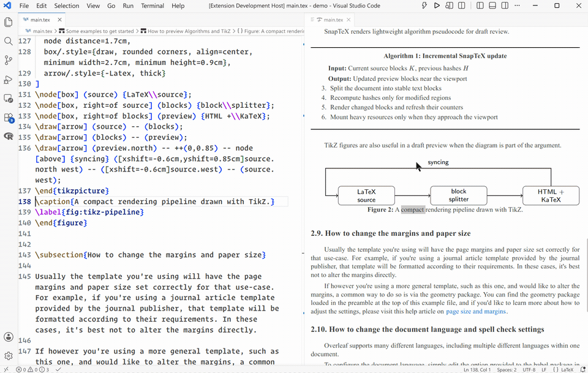Click the lightning bolt icon in the title bar
Image resolution: width=588 pixels, height=373 pixels.
(x=424, y=6)
